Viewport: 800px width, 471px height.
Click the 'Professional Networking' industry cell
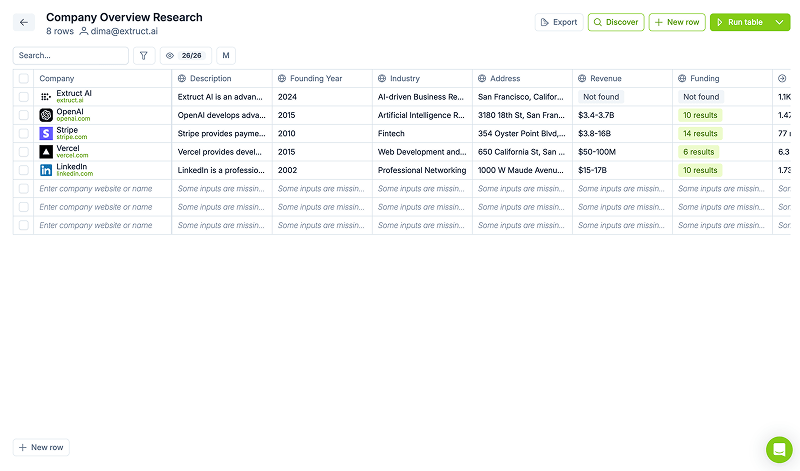[422, 170]
